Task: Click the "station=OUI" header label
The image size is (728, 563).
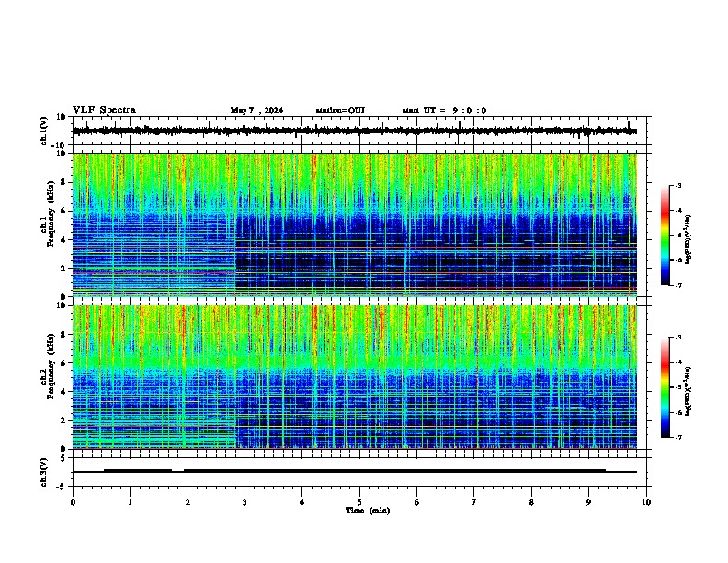Action: 340,110
